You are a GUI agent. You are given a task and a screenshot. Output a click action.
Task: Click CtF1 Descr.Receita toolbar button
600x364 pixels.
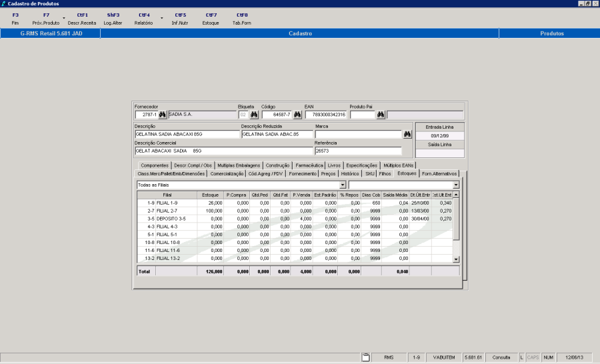coord(82,19)
